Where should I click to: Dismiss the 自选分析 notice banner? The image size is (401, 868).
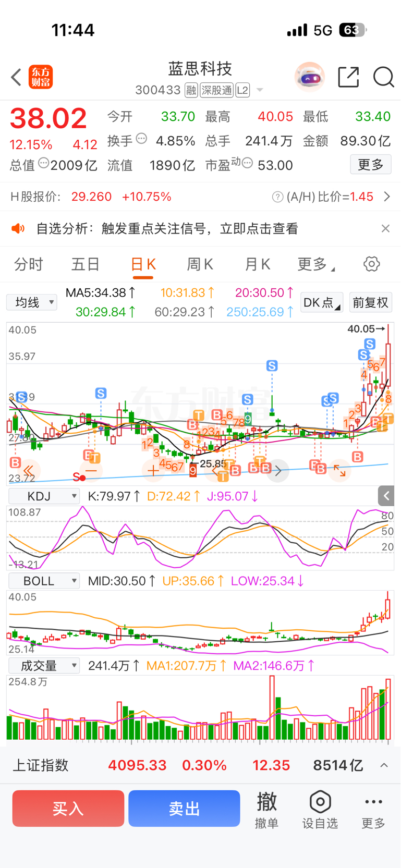(385, 228)
